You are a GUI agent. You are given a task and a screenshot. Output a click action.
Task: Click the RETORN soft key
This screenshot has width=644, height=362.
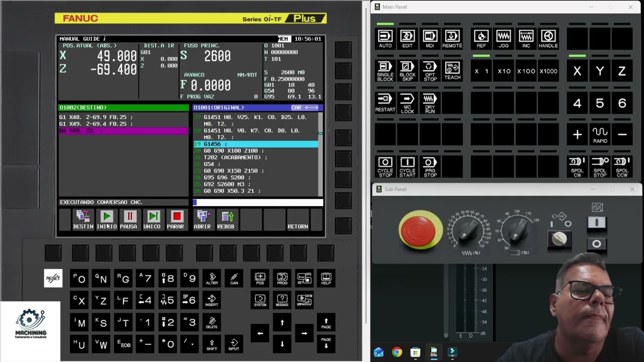pos(298,220)
